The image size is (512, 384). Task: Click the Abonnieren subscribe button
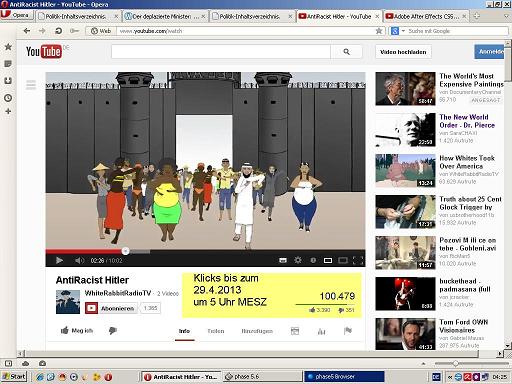coord(111,308)
